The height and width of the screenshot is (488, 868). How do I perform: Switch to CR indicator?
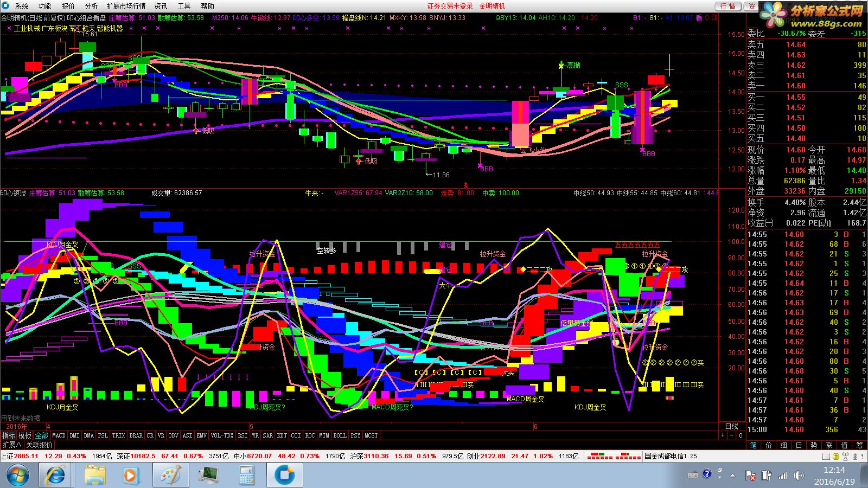point(150,435)
